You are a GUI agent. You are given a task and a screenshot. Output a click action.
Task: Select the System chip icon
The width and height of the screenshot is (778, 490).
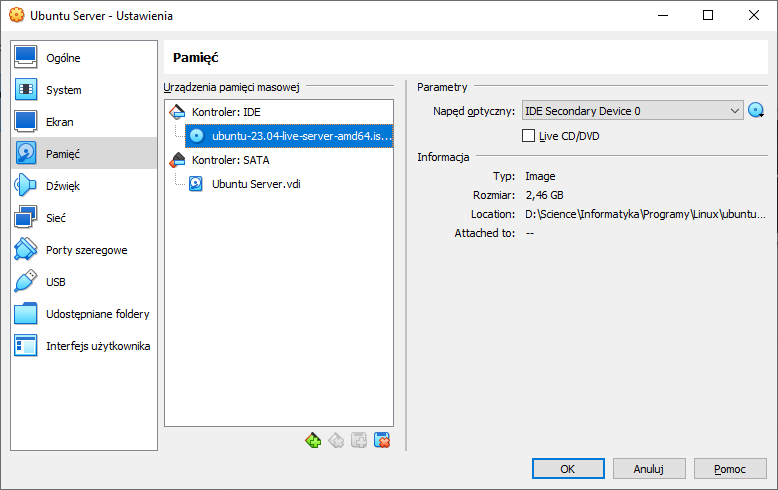(x=25, y=90)
